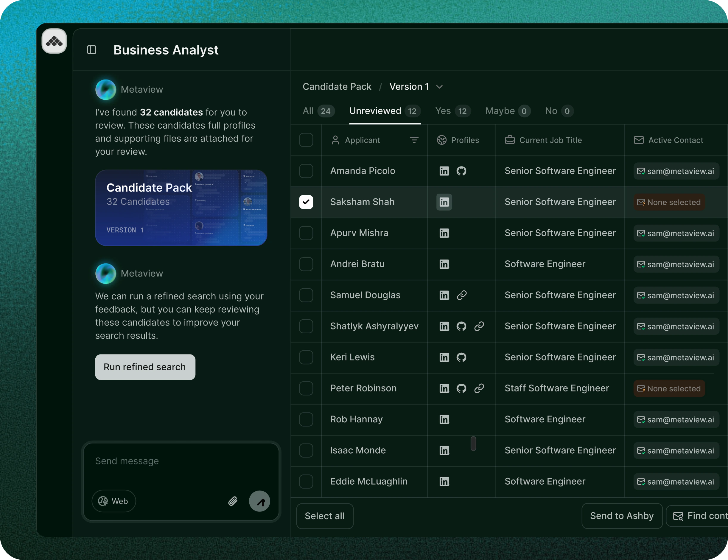Click Send to Ashby button
Screen dimensions: 728x560
coord(622,516)
